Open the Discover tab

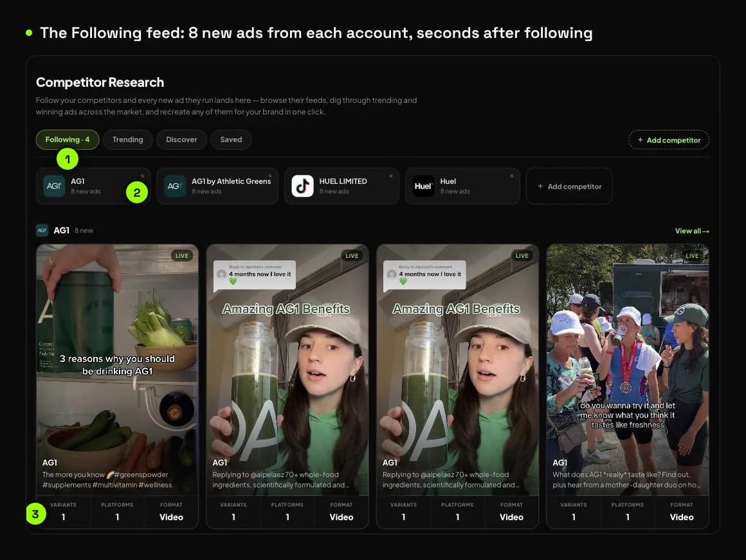tap(181, 140)
